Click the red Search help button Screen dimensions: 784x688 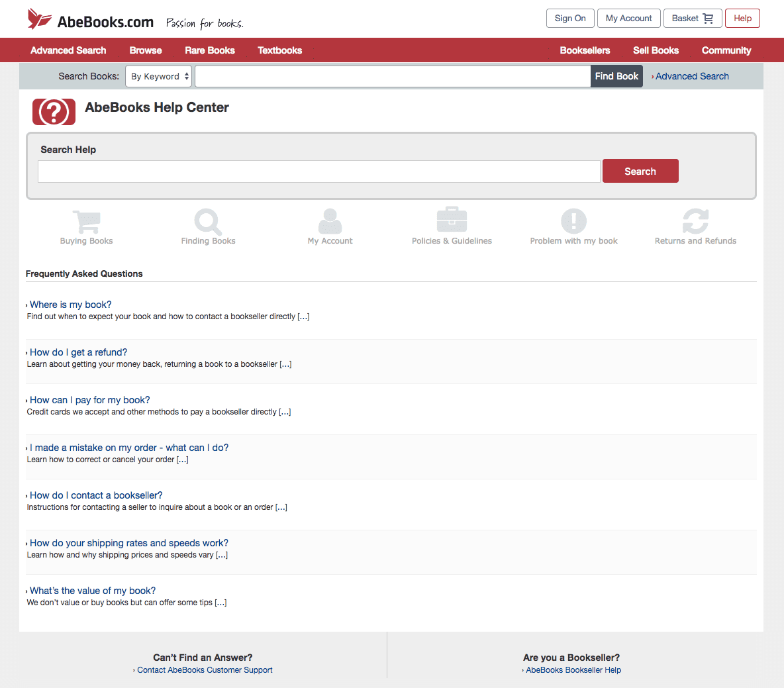(640, 171)
